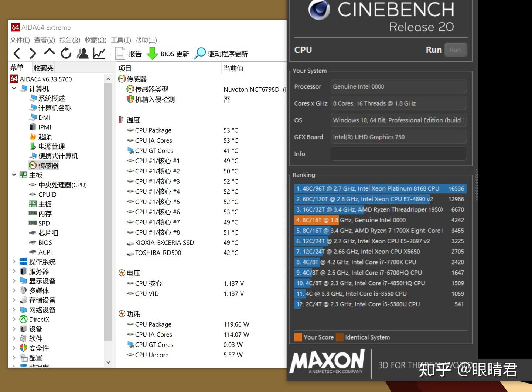
Task: Click the Run button in Cinebench
Action: coord(455,50)
